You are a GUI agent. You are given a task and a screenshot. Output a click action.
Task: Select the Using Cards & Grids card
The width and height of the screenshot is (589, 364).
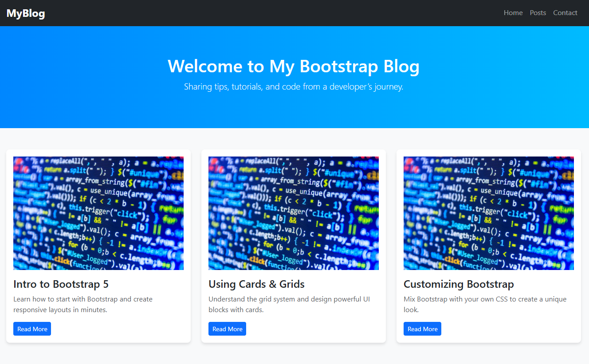pos(293,246)
